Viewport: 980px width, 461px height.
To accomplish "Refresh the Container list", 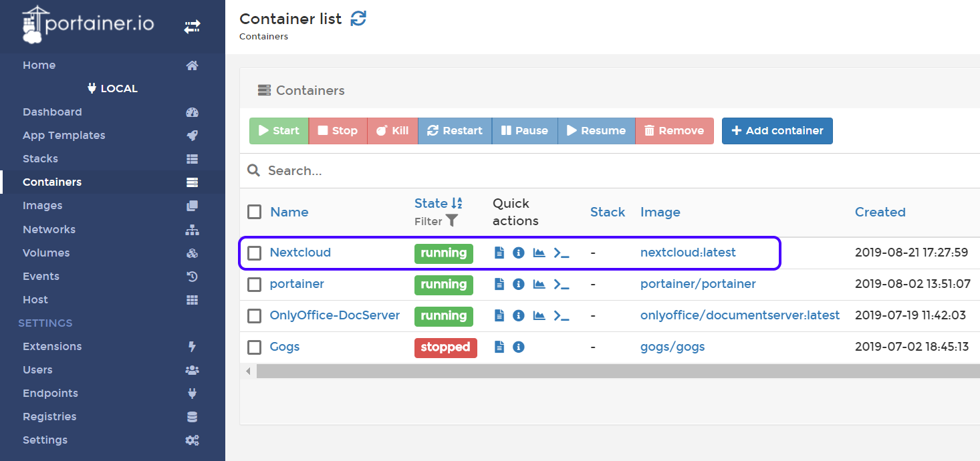I will point(359,19).
